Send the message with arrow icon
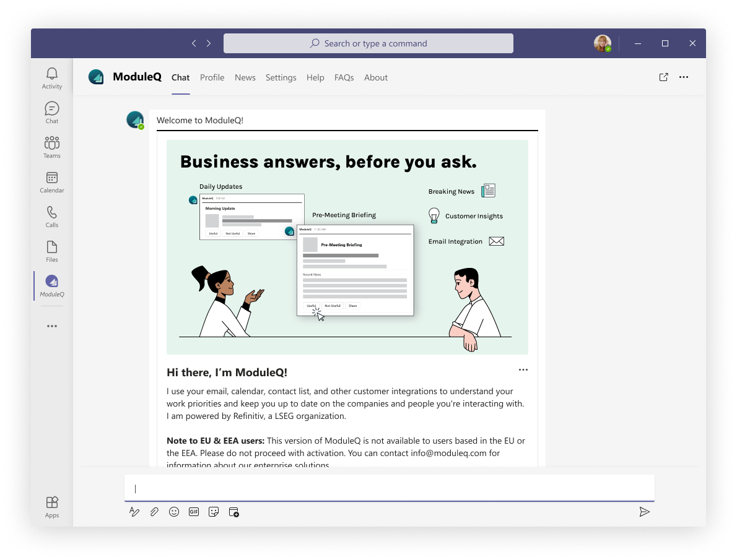The height and width of the screenshot is (560, 737). [644, 512]
